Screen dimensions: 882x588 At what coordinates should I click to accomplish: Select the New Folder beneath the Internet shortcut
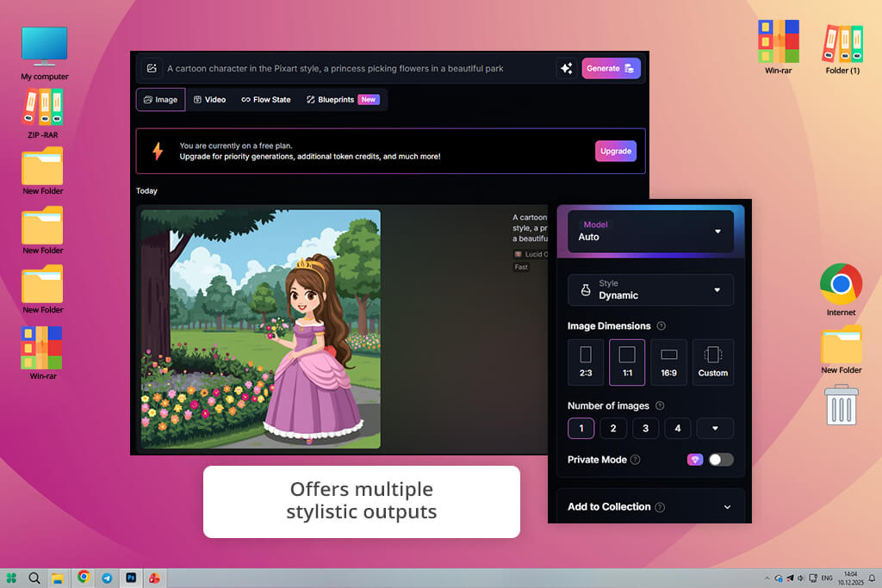[841, 350]
